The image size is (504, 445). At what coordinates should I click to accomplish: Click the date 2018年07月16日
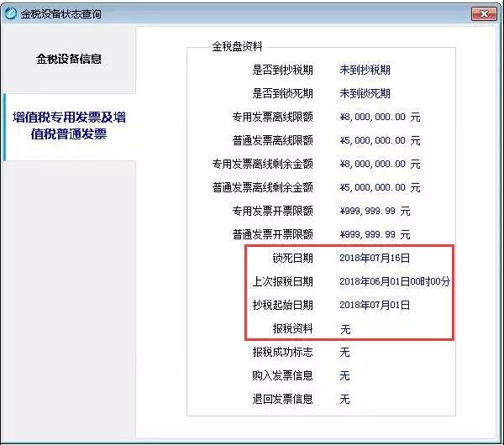coord(375,258)
